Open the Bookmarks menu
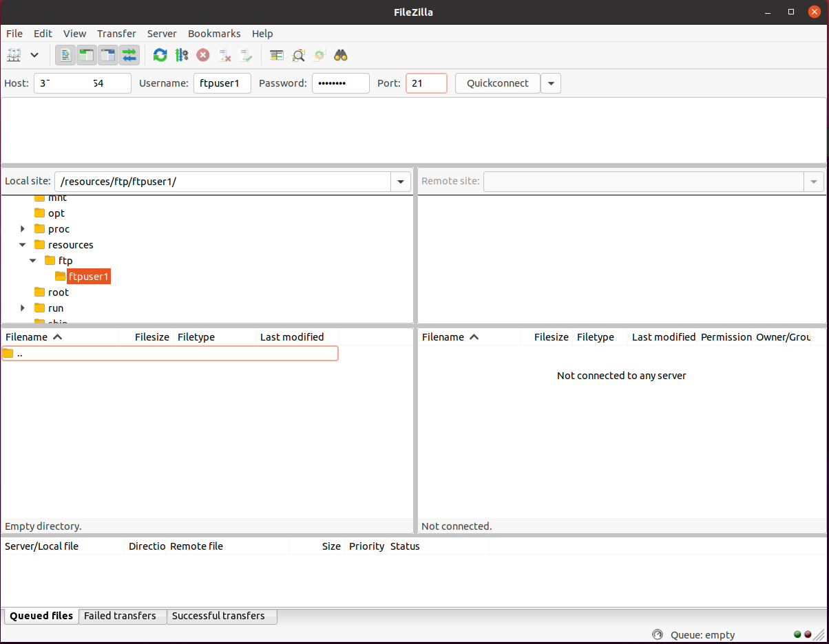This screenshot has width=829, height=644. (214, 33)
